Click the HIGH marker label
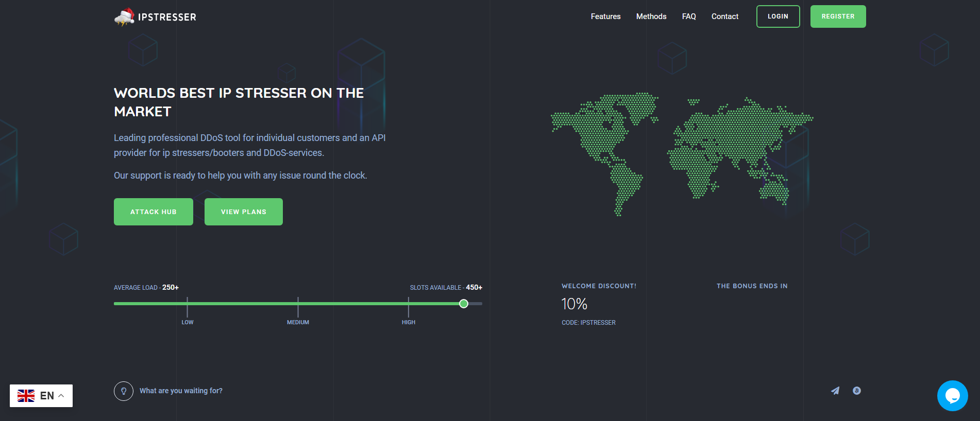 tap(409, 322)
